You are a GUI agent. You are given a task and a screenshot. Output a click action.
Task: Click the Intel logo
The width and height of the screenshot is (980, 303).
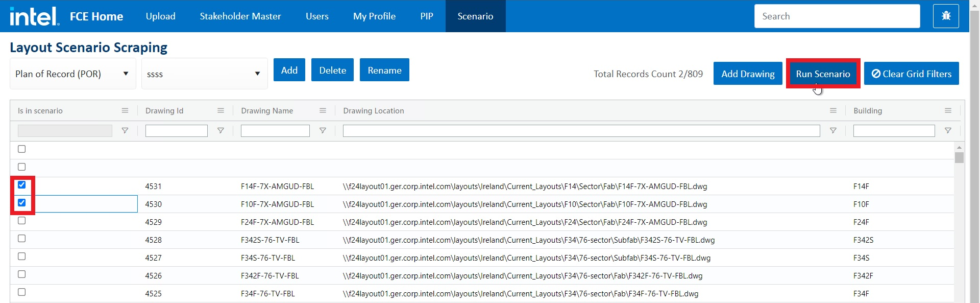(34, 16)
